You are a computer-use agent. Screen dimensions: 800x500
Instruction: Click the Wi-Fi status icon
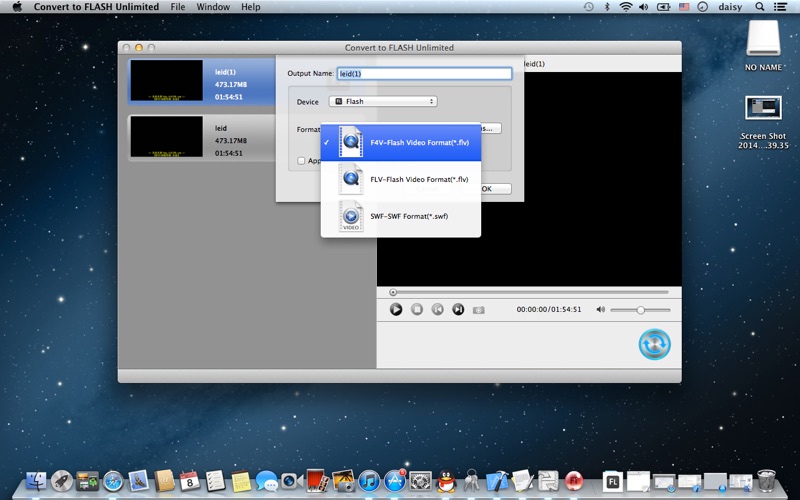626,7
